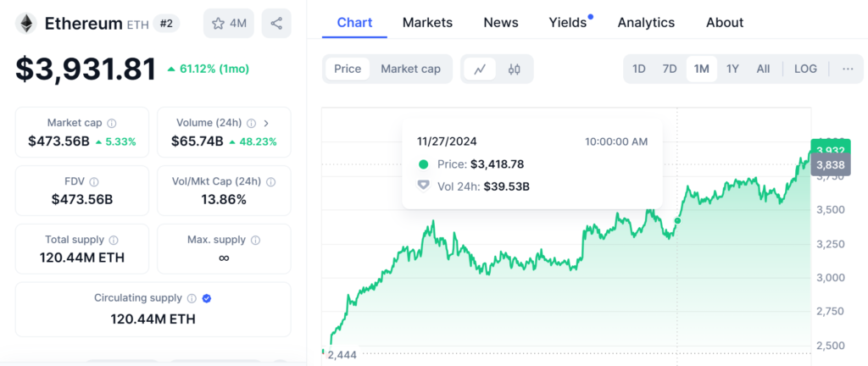Enable LOG scale on chart
The width and height of the screenshot is (868, 366).
pos(805,69)
